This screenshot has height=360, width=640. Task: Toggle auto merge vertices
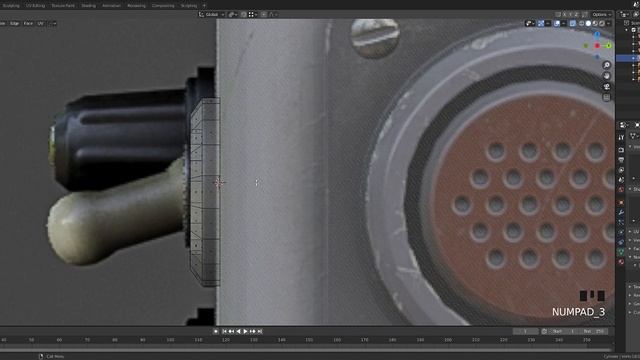[585, 15]
